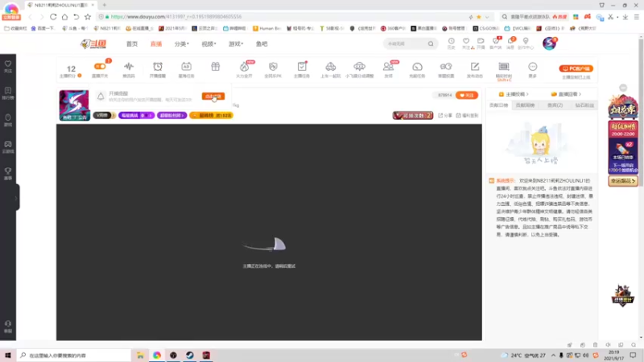This screenshot has width=644, height=362.
Task: Click the 可领次数: 2 reward badge
Action: [413, 116]
